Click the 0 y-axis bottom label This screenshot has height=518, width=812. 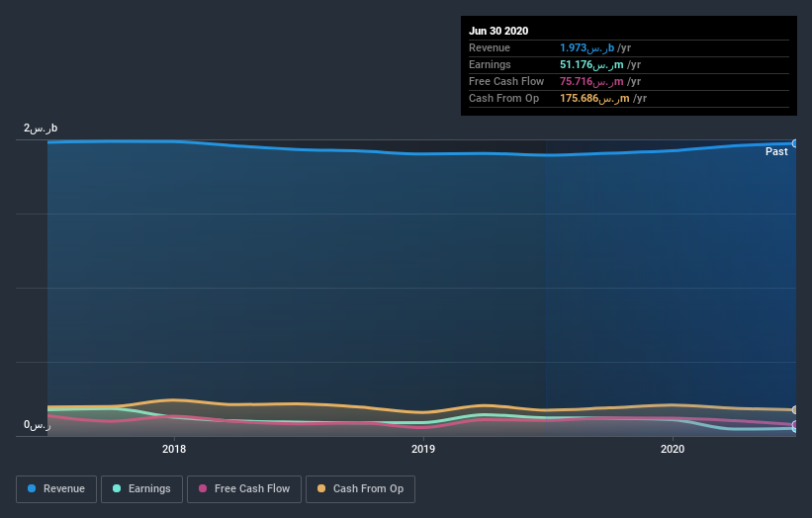(x=38, y=425)
